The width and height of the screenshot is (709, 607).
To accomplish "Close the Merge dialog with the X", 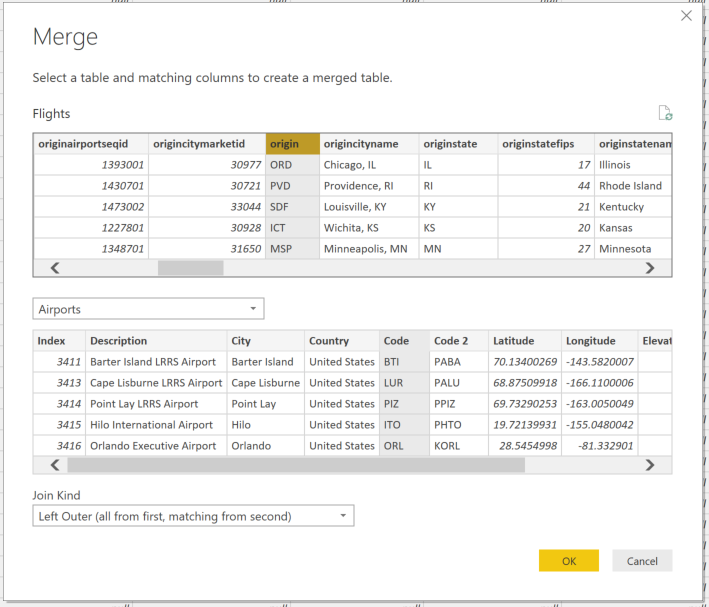I will (686, 16).
